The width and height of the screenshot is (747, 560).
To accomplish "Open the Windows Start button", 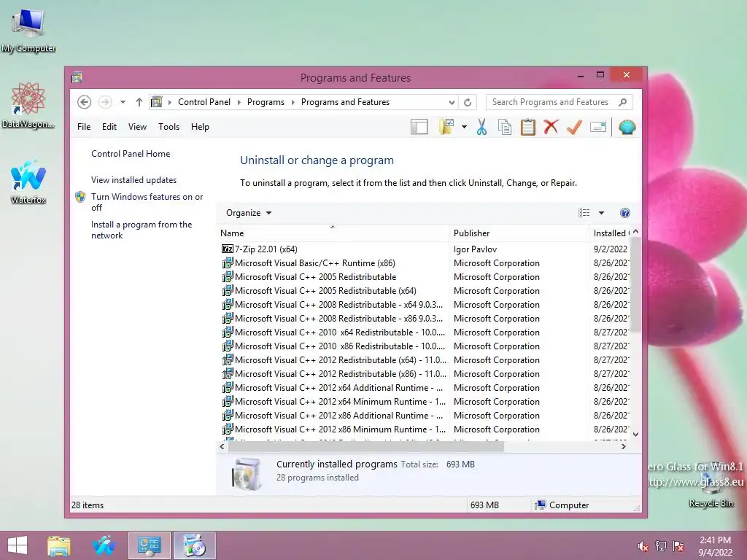I will click(18, 545).
